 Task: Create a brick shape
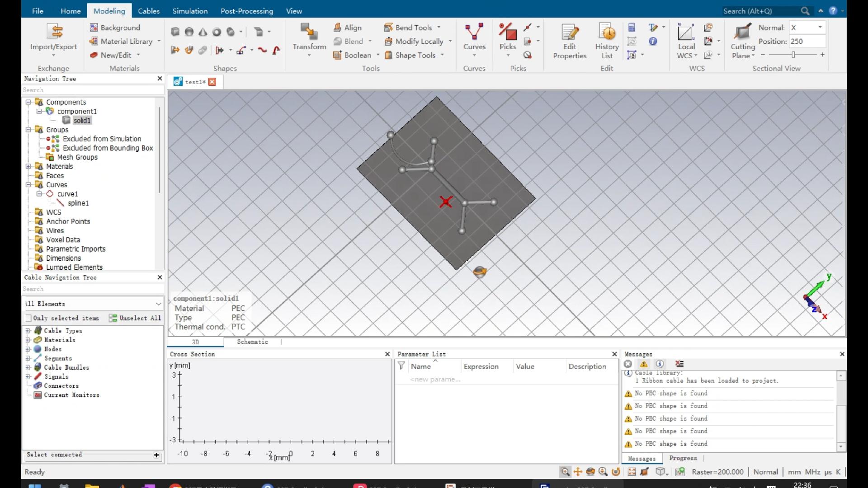click(x=175, y=32)
